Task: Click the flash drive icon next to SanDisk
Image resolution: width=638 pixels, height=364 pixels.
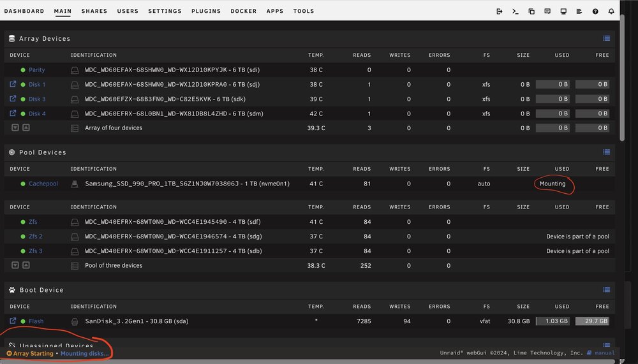Action: tap(75, 322)
